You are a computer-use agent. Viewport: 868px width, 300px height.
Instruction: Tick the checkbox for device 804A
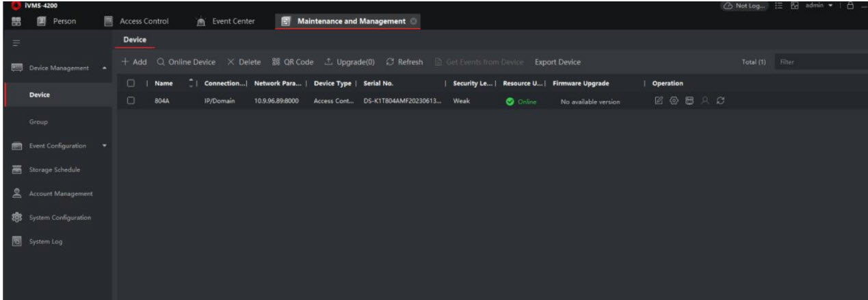[x=129, y=101]
